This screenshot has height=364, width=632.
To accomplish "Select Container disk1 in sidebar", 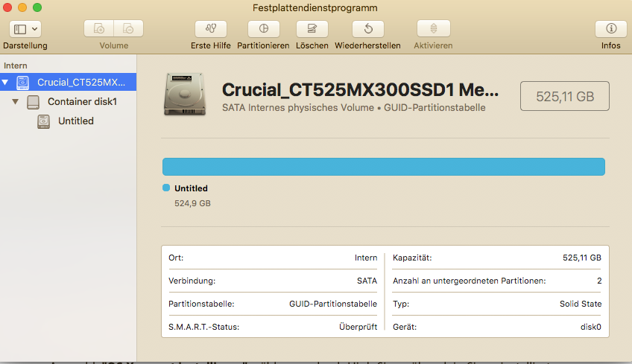I will tap(68, 101).
